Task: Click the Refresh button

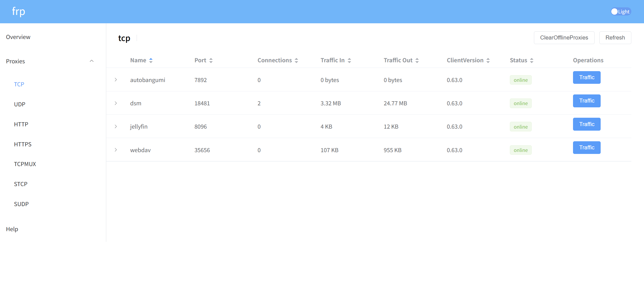Action: pyautogui.click(x=615, y=38)
